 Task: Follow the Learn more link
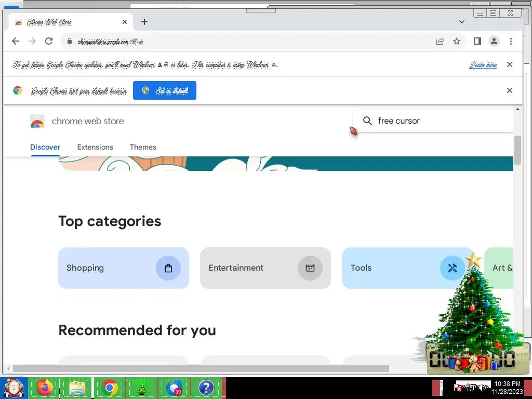tap(483, 65)
